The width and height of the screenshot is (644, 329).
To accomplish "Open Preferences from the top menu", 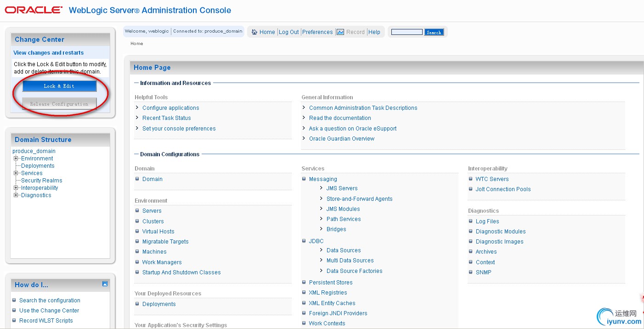I will [317, 32].
